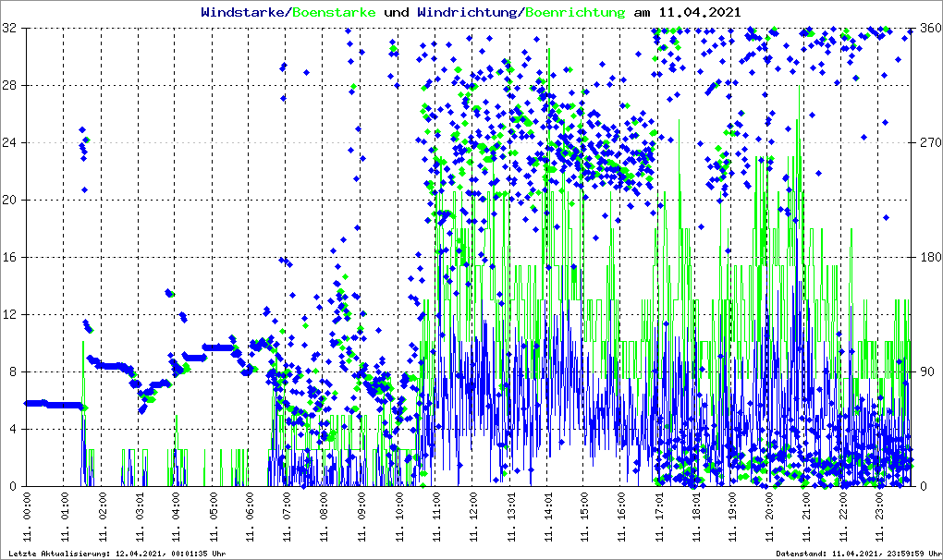
Task: Click the '32' left axis label
Action: pos(11,29)
